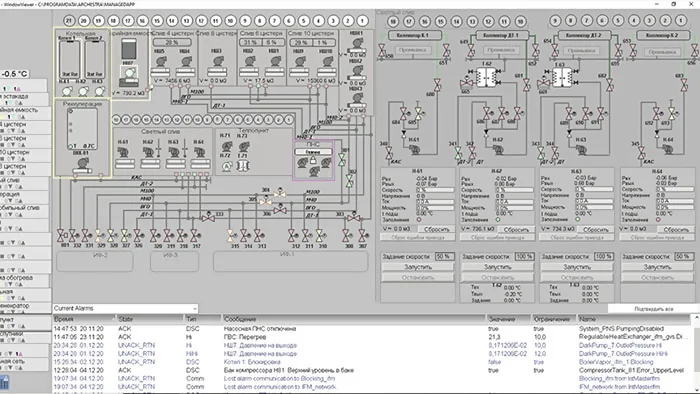Click Запустить for pump Н-62
The width and height of the screenshot is (700, 394).
497,267
